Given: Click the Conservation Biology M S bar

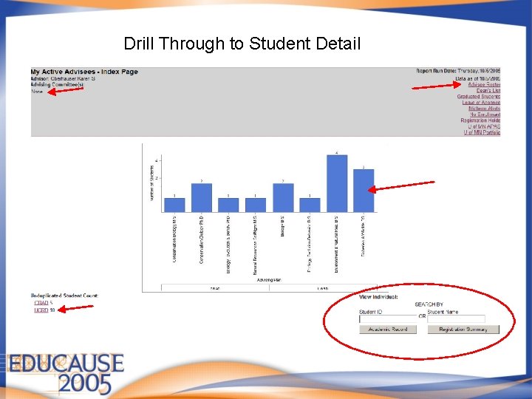Looking at the screenshot, I should pyautogui.click(x=174, y=205).
